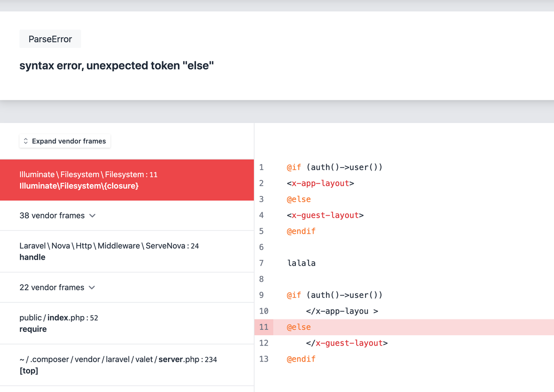
Task: Click the </x-guest-layout> tag on line 12
Action: 347,343
